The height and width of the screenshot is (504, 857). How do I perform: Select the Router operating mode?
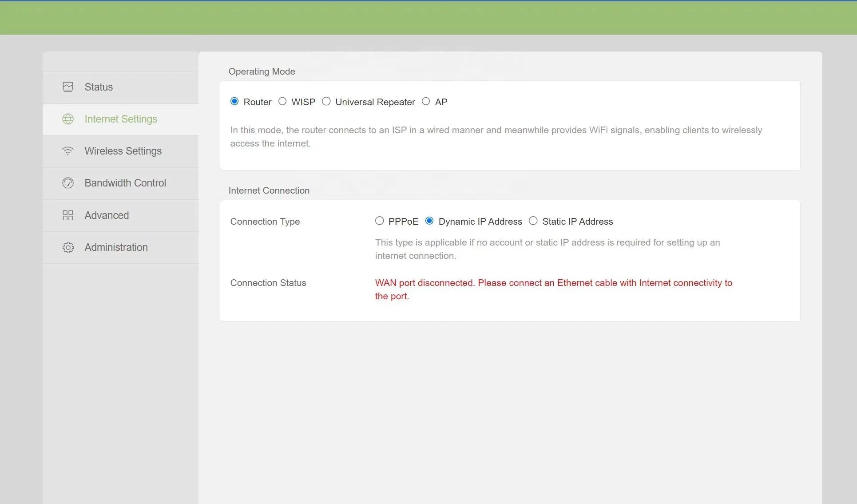[234, 101]
